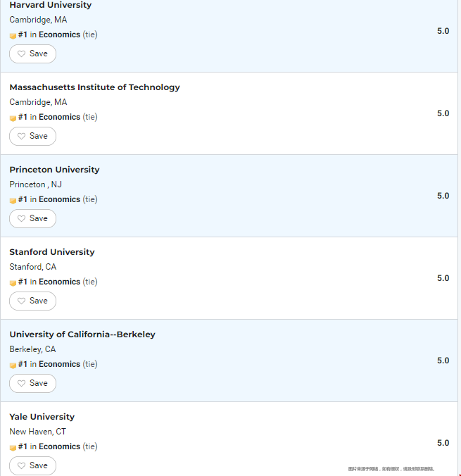Open the Harvard University listing

[x=51, y=5]
